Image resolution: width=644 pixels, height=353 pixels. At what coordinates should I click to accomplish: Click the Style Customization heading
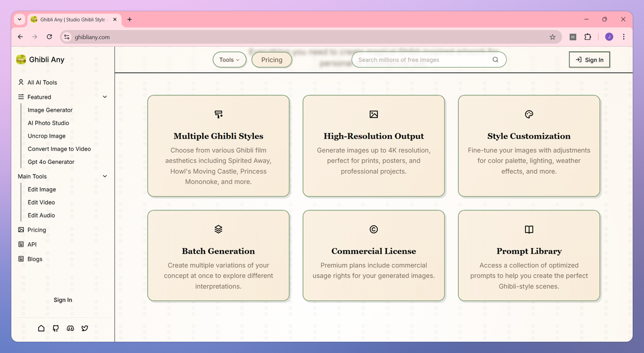pos(529,136)
